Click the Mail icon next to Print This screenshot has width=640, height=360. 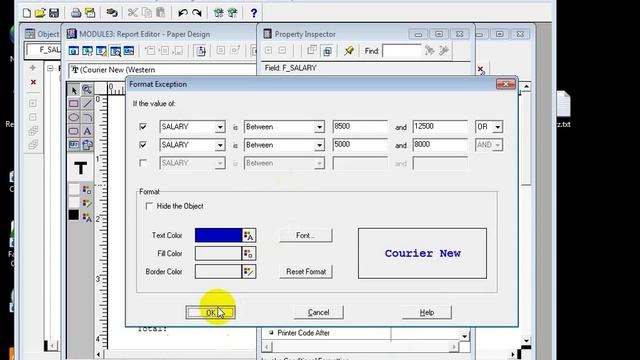pos(90,13)
